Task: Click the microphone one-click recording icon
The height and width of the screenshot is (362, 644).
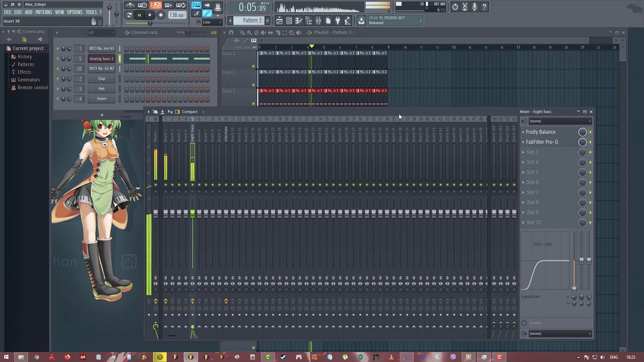Action: click(x=474, y=7)
